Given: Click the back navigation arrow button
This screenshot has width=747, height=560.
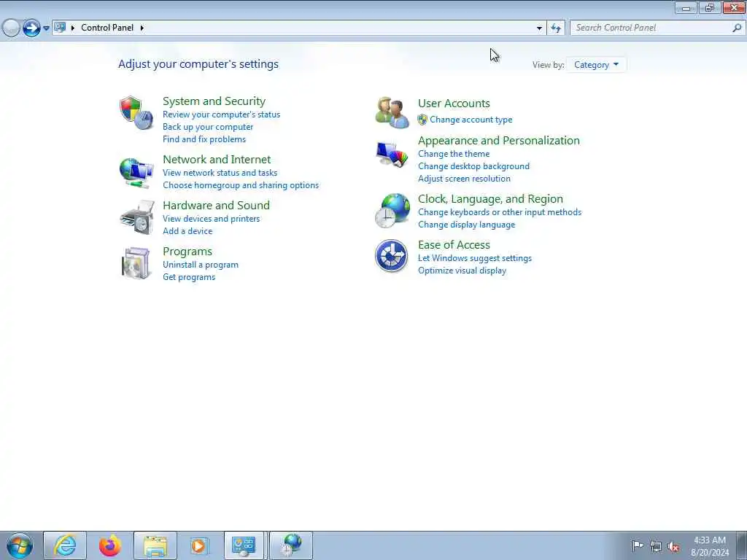Looking at the screenshot, I should 11,28.
